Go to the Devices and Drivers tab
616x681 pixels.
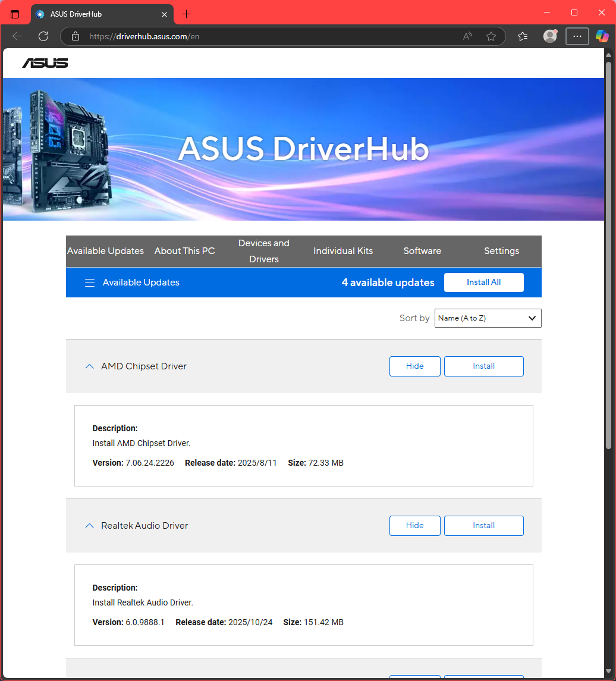[263, 251]
